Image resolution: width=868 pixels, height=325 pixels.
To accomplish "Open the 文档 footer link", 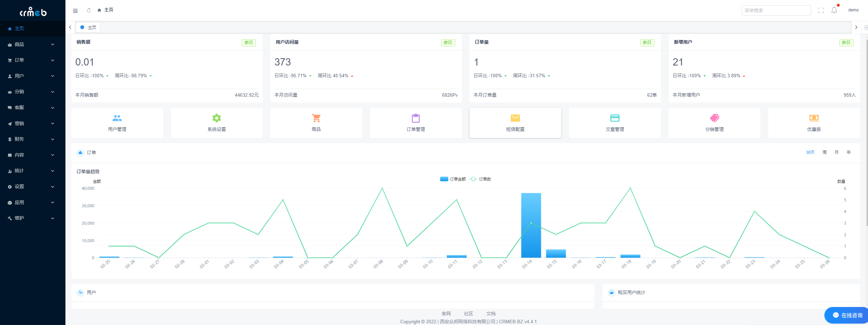I will tap(491, 314).
